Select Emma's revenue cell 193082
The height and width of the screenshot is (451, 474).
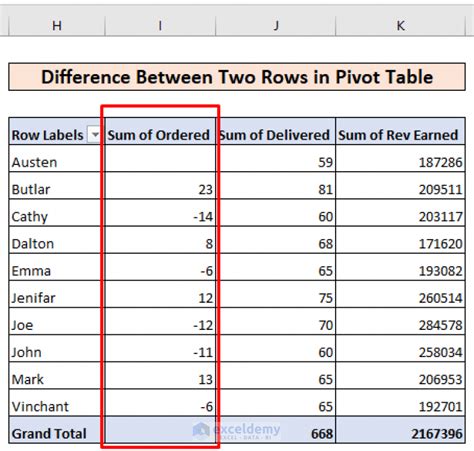(x=400, y=267)
